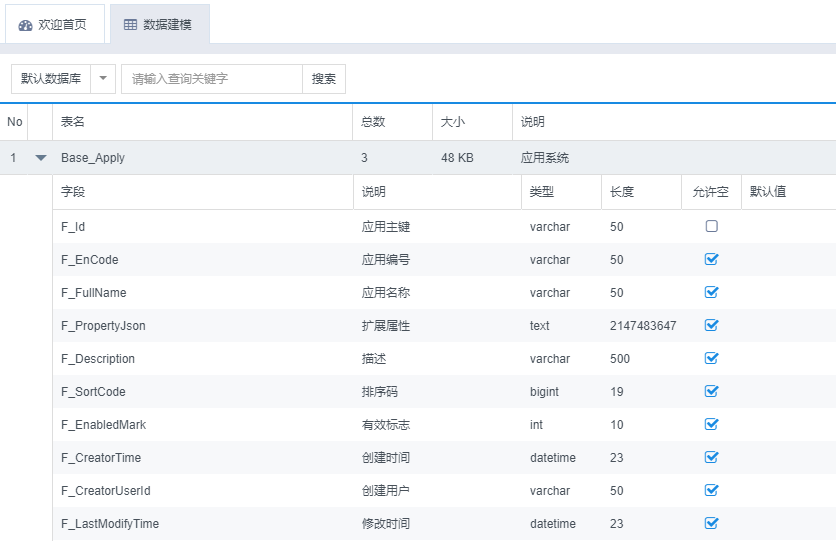This screenshot has height=541, width=836.
Task: Click the 2147483647 length value
Action: click(643, 326)
